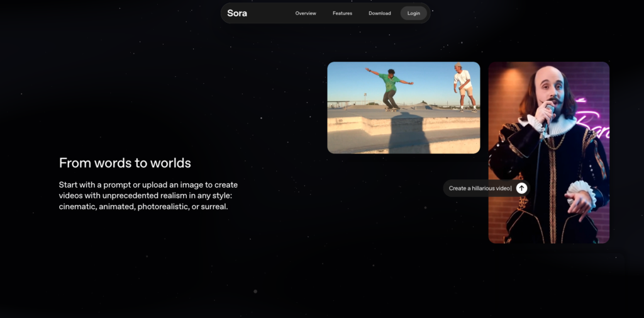
Task: Click the microphone held by the performer
Action: pyautogui.click(x=550, y=110)
